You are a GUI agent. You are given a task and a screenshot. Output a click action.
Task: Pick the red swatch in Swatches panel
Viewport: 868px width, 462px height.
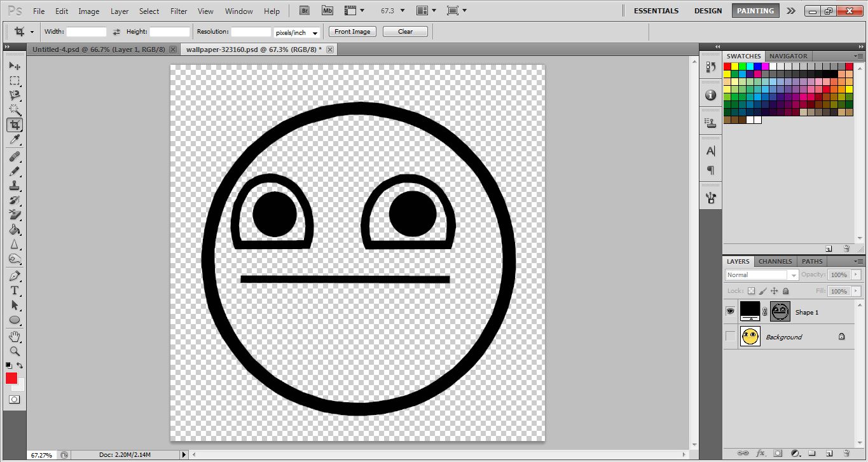click(727, 66)
